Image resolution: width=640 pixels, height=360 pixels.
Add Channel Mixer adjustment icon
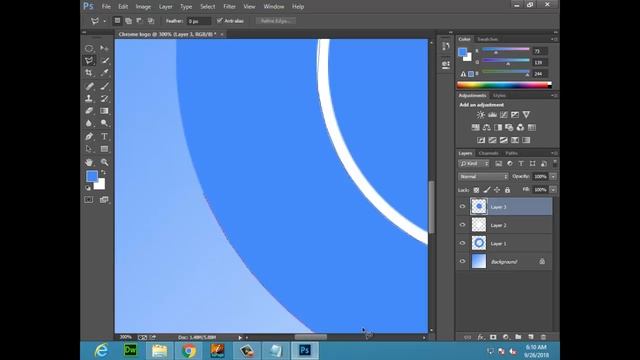[x=520, y=127]
